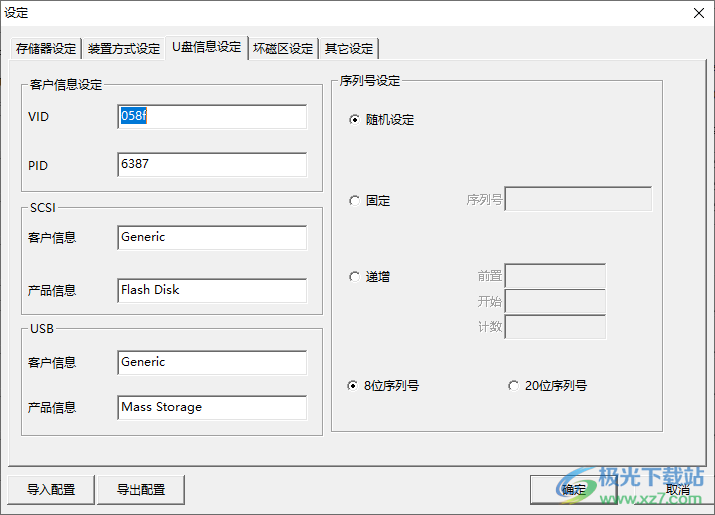
Task: Confirm settings with the 确定 button
Action: 574,489
